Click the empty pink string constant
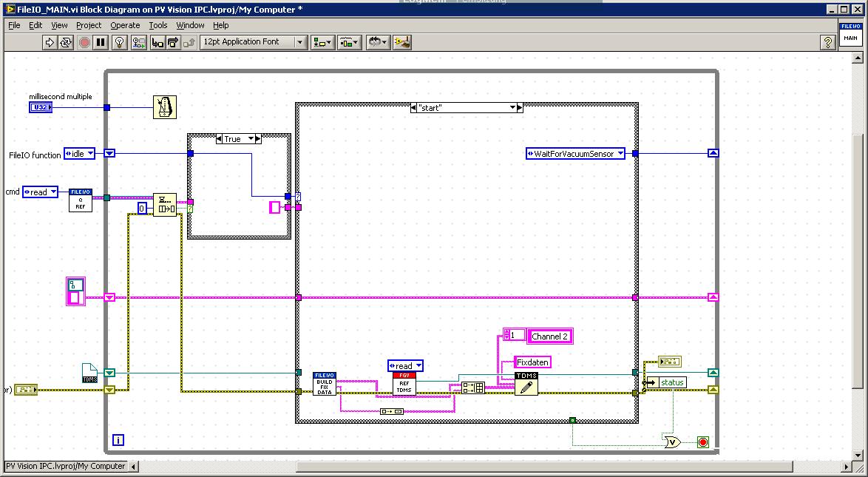Image resolution: width=868 pixels, height=477 pixels. click(x=274, y=207)
